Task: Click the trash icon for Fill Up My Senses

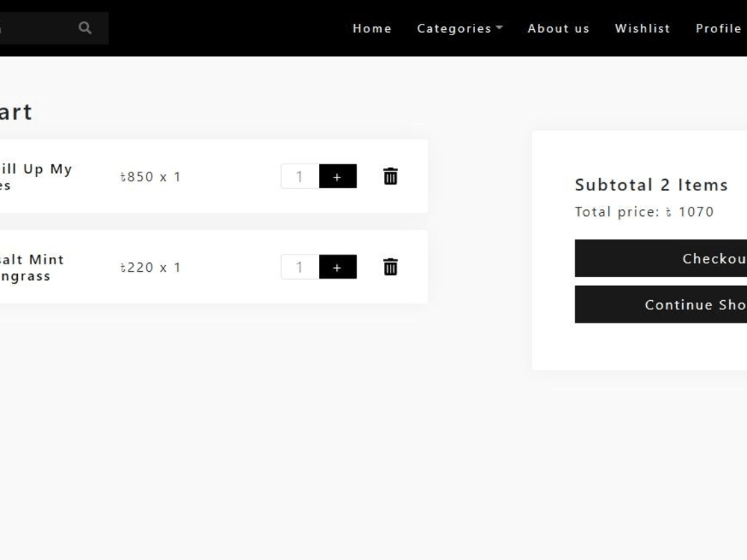Action: pyautogui.click(x=390, y=176)
